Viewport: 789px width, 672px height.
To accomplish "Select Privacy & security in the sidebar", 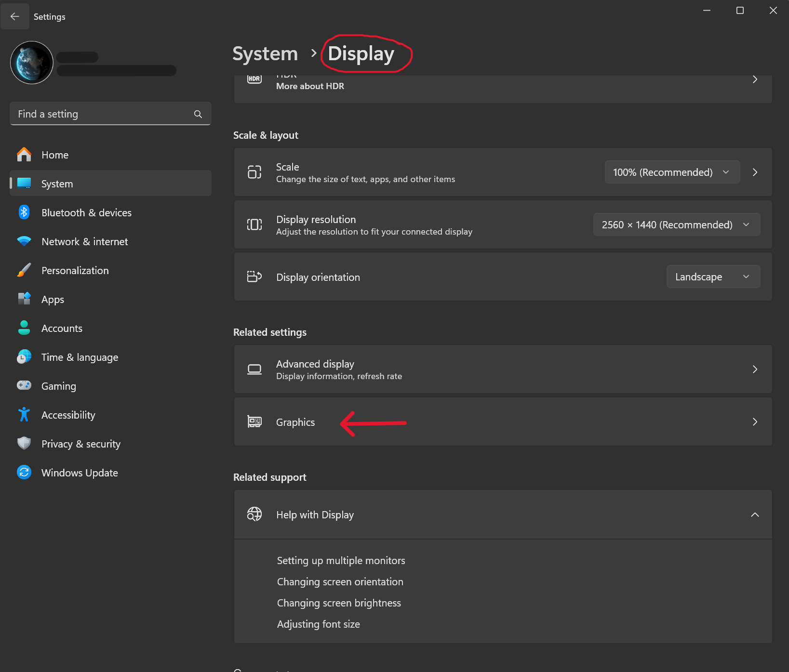I will click(x=80, y=443).
